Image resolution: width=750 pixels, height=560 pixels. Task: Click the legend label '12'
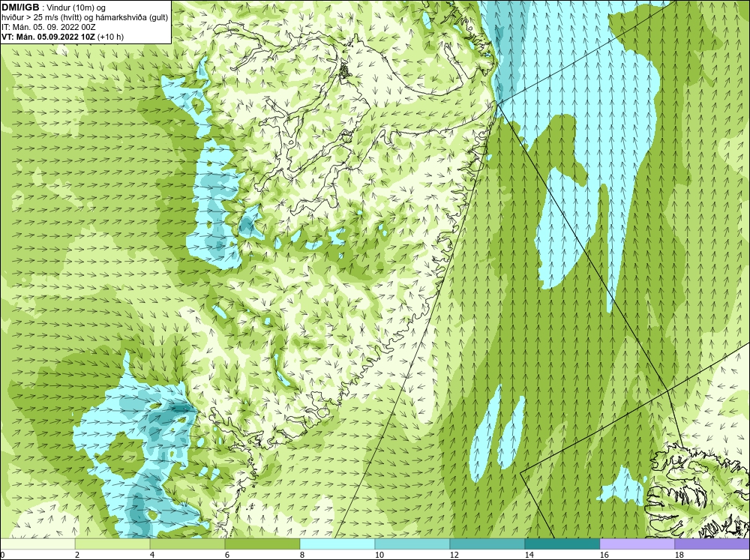click(454, 555)
